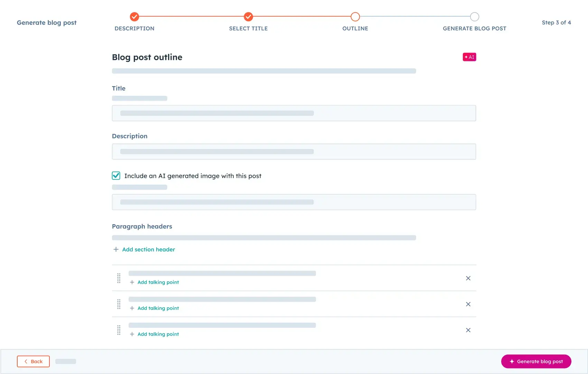Uncheck the AI generated image option
This screenshot has height=374, width=588.
coord(116,176)
